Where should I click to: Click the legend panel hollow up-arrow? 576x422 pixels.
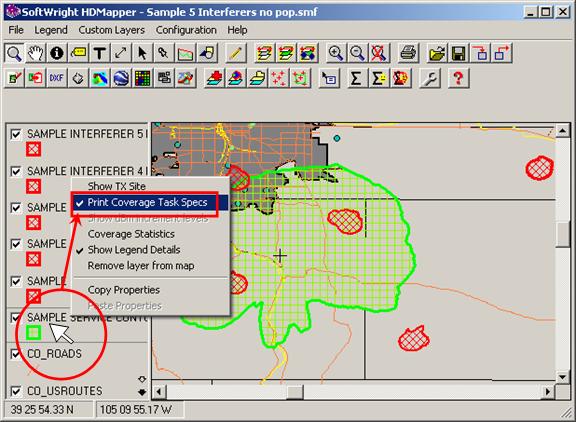coord(142,379)
